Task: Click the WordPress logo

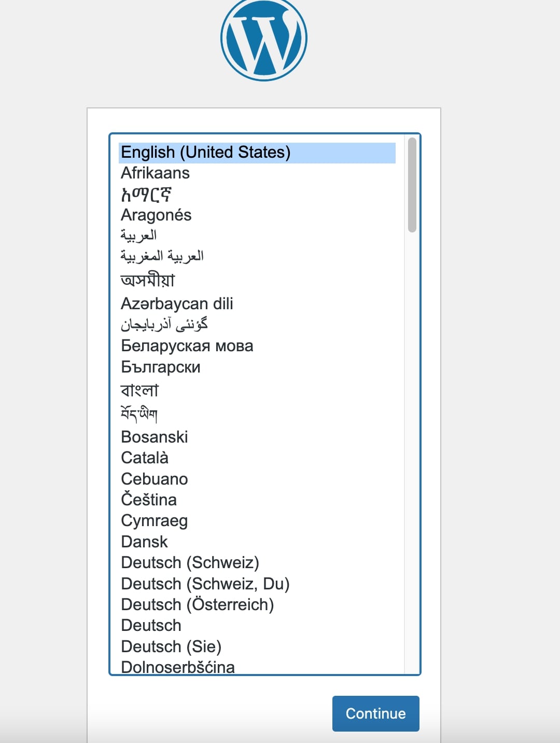Action: coord(263,39)
